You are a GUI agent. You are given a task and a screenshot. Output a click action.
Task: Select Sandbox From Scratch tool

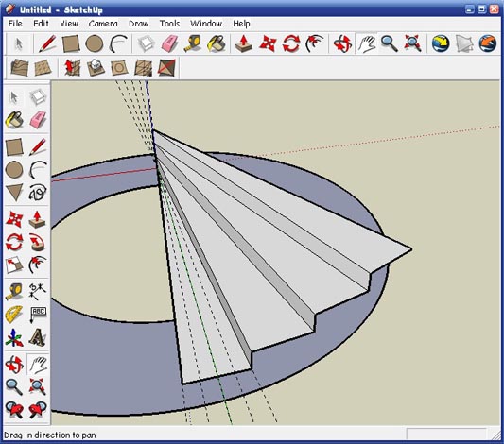tap(43, 67)
